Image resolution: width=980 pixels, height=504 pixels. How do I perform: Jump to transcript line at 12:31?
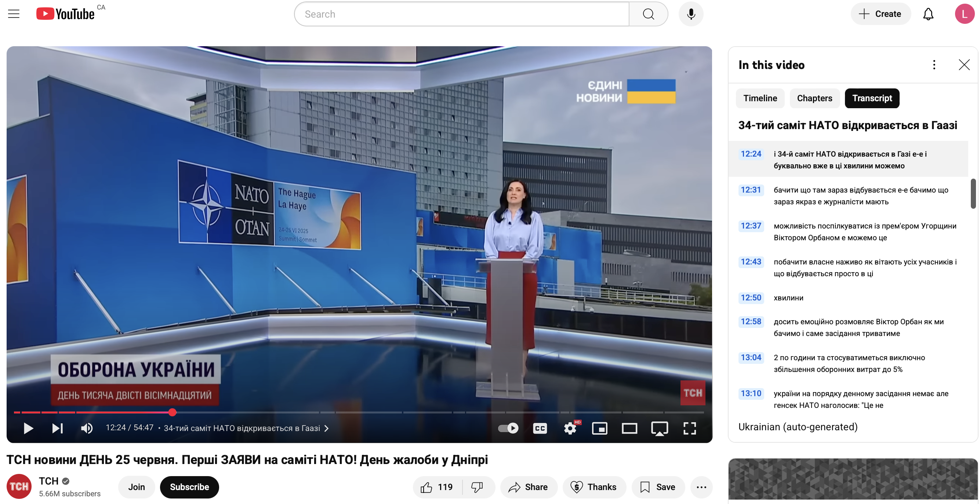[x=848, y=196]
